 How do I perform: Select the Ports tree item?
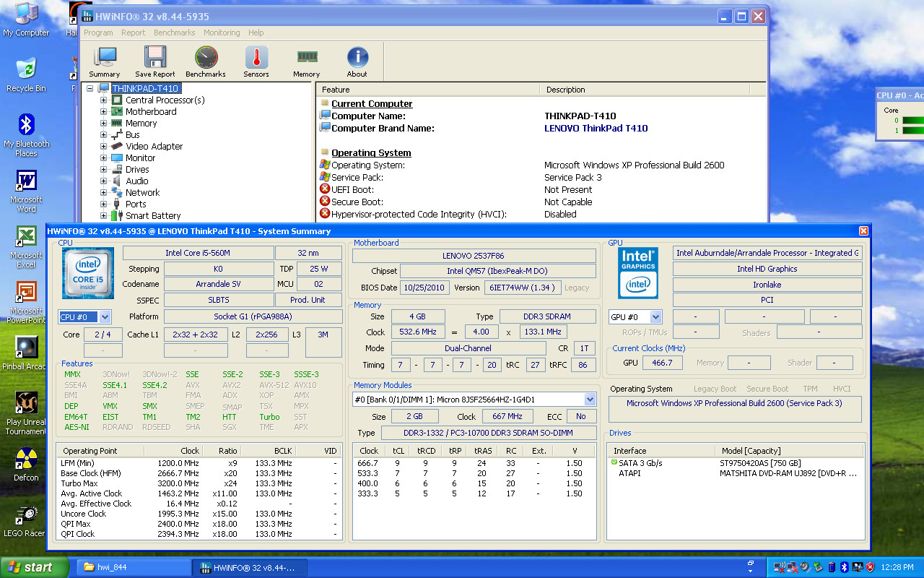(136, 204)
